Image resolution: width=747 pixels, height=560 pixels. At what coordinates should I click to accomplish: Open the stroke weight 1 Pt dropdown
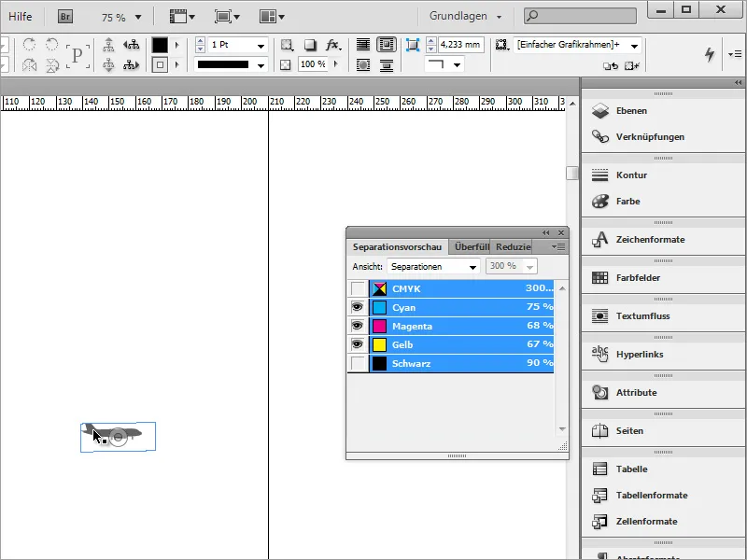[261, 46]
